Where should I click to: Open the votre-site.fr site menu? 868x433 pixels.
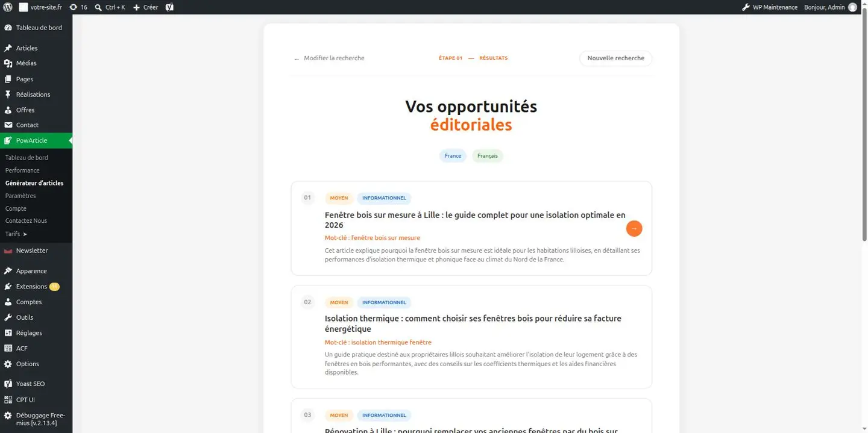click(40, 7)
